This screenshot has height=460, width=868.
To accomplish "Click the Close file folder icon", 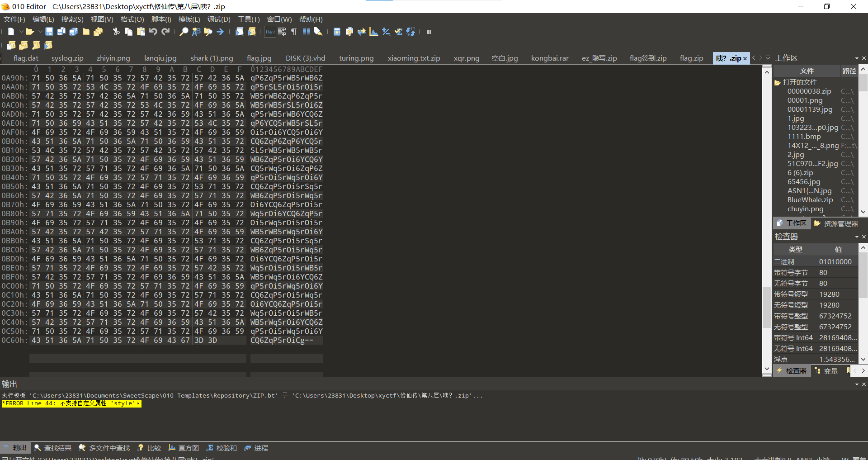I will pyautogui.click(x=86, y=32).
